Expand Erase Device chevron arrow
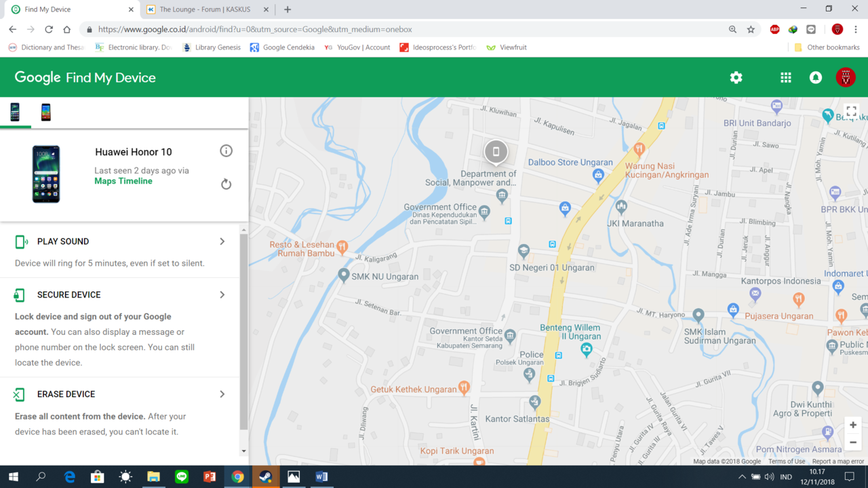Screen dimensions: 868x488 click(x=222, y=394)
